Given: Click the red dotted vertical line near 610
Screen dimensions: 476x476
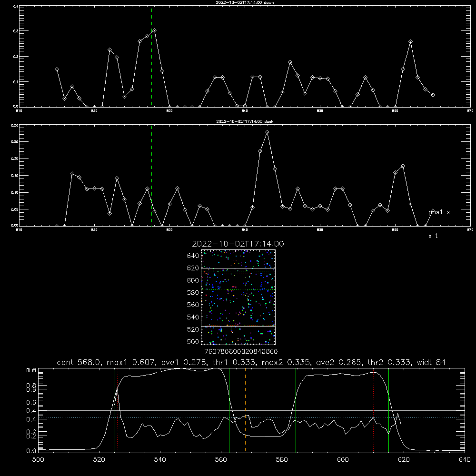Looking at the screenshot, I should [373, 410].
